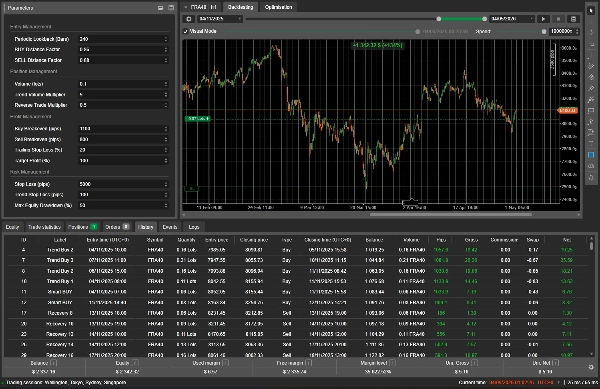Open the UTC time zone dropdown in status bar
Image resolution: width=600 pixels, height=389 pixels.
(x=559, y=382)
